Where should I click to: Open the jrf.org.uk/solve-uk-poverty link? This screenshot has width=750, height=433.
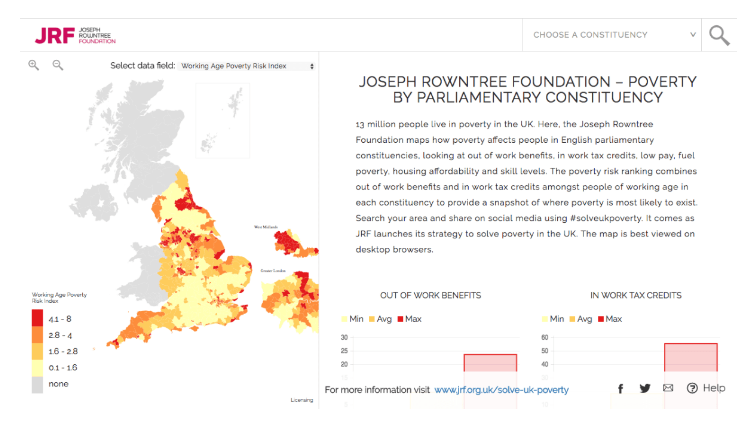[500, 389]
